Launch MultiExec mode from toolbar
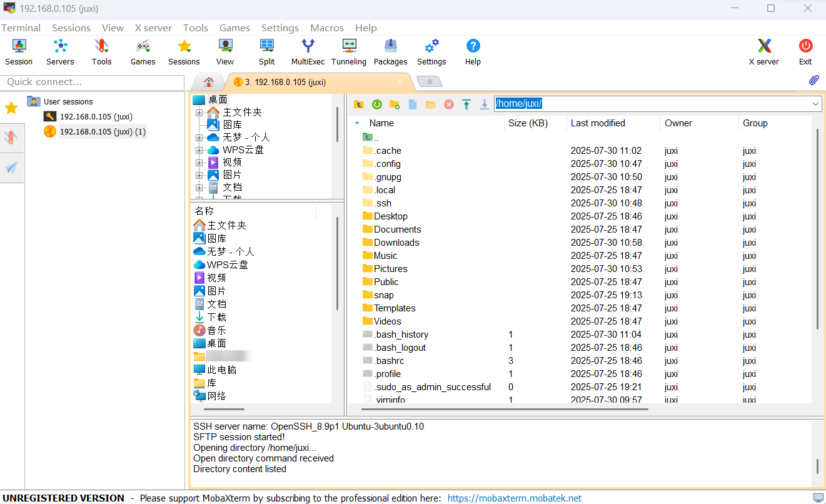This screenshot has height=504, width=826. [308, 52]
